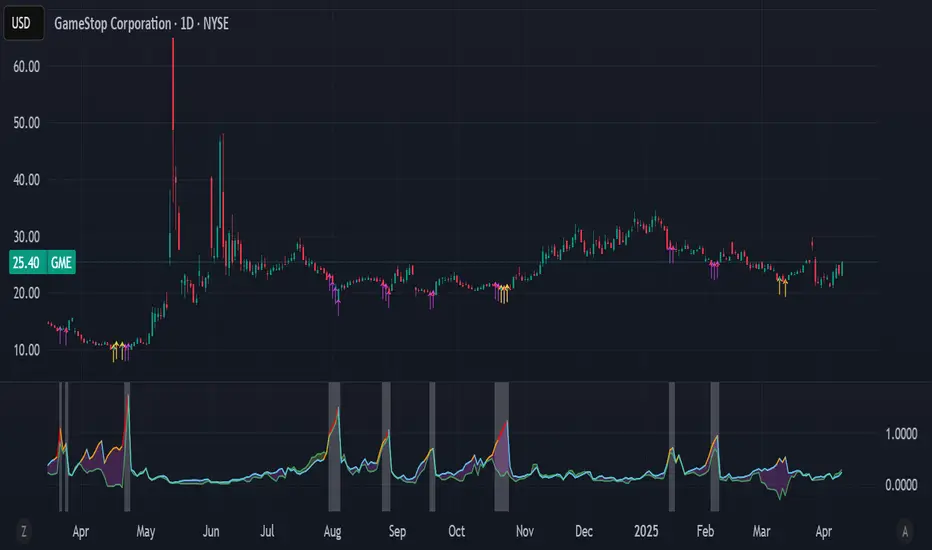Click the 0.0000 indicator scale label
Image resolution: width=932 pixels, height=550 pixels.
click(901, 485)
